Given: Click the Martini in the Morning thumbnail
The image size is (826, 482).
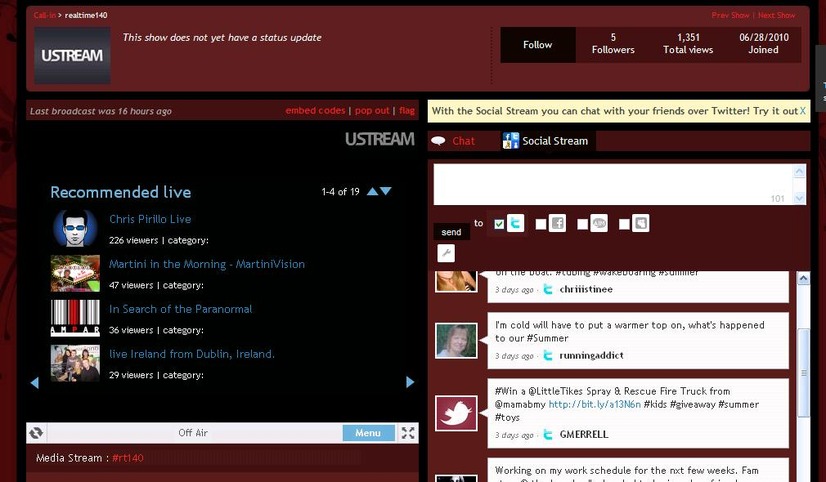Looking at the screenshot, I should [x=75, y=273].
